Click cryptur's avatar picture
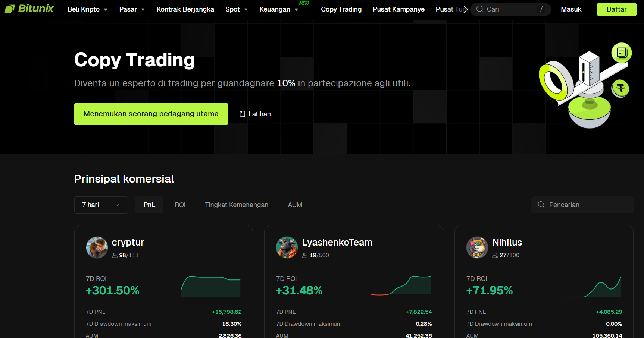The width and height of the screenshot is (644, 338). [97, 247]
